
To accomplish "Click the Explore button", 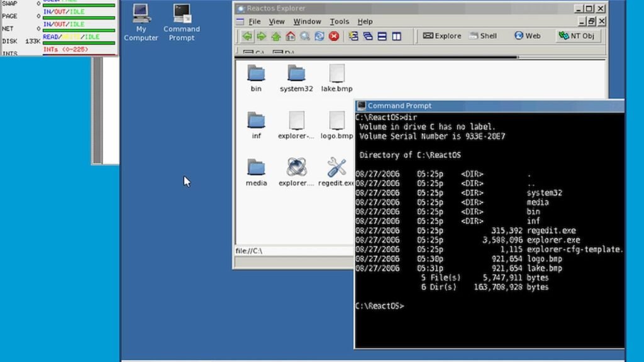I will point(441,36).
